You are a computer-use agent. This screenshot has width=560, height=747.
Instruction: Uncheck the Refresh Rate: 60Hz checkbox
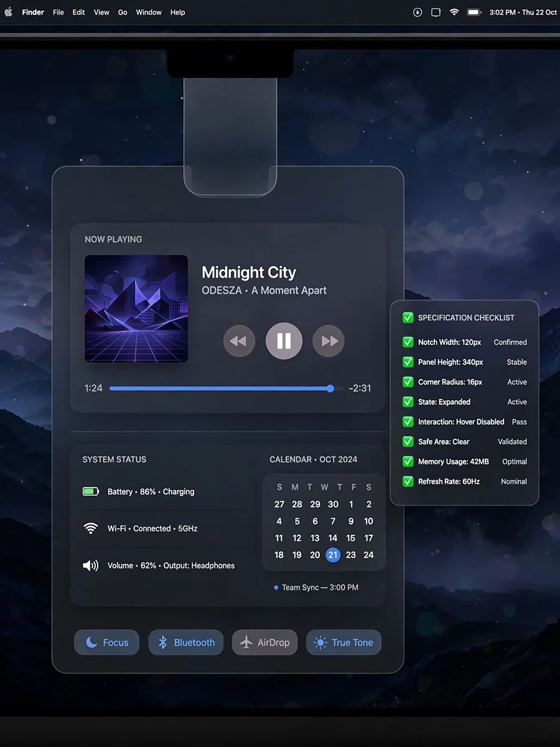[x=408, y=482]
